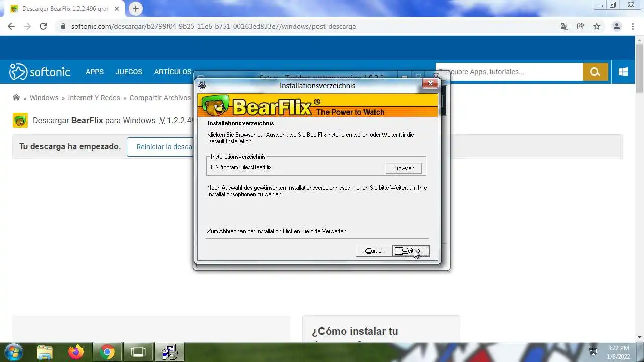
Task: Click the forward navigation arrow in Chrome
Action: 27,26
